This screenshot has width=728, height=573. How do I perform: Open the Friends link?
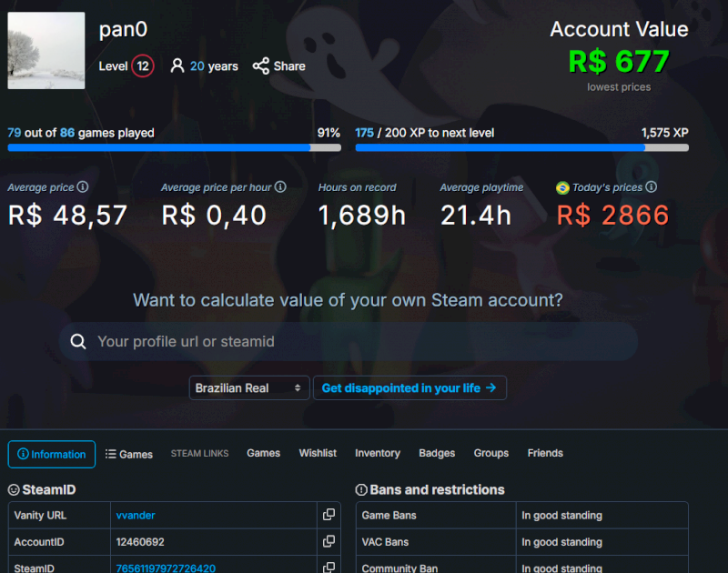coord(545,453)
